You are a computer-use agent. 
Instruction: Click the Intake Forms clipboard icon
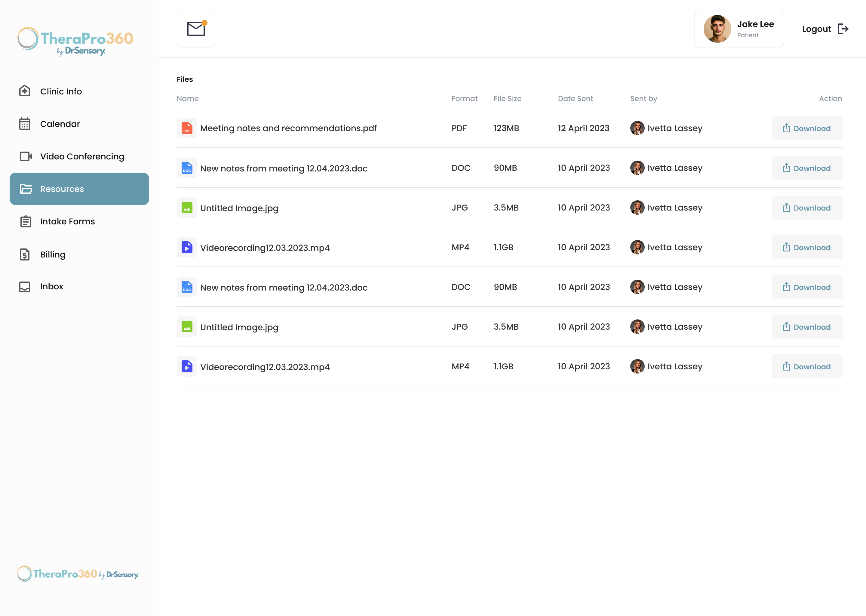(25, 221)
